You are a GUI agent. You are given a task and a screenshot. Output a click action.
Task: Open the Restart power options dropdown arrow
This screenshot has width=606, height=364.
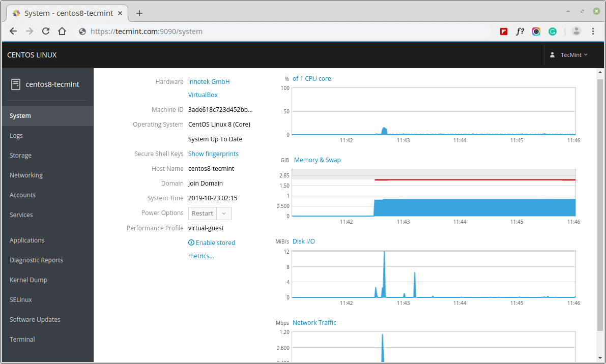click(x=224, y=214)
